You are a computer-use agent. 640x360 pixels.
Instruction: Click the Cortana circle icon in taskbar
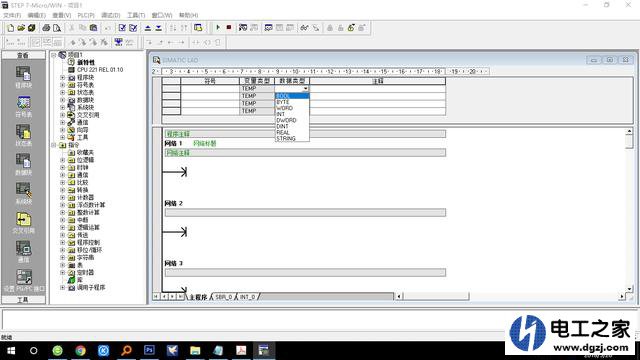coord(34,350)
